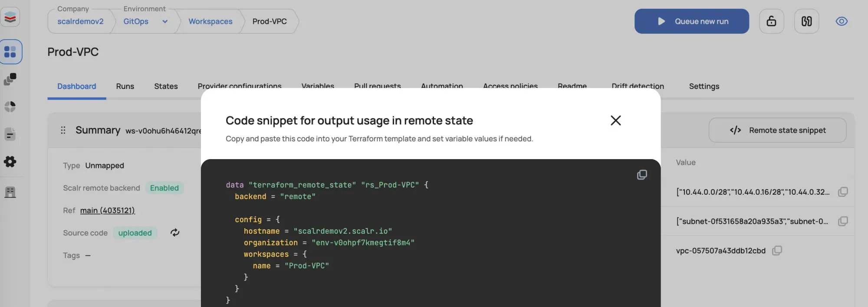Open the Provider configurations tab
Viewport: 868px width, 307px height.
[x=240, y=85]
